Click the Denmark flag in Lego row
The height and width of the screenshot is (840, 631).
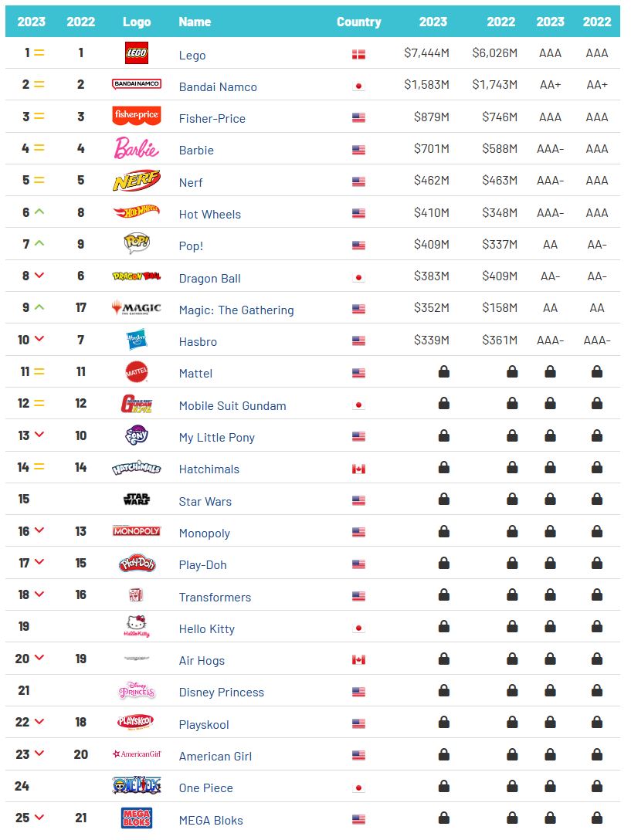(358, 55)
